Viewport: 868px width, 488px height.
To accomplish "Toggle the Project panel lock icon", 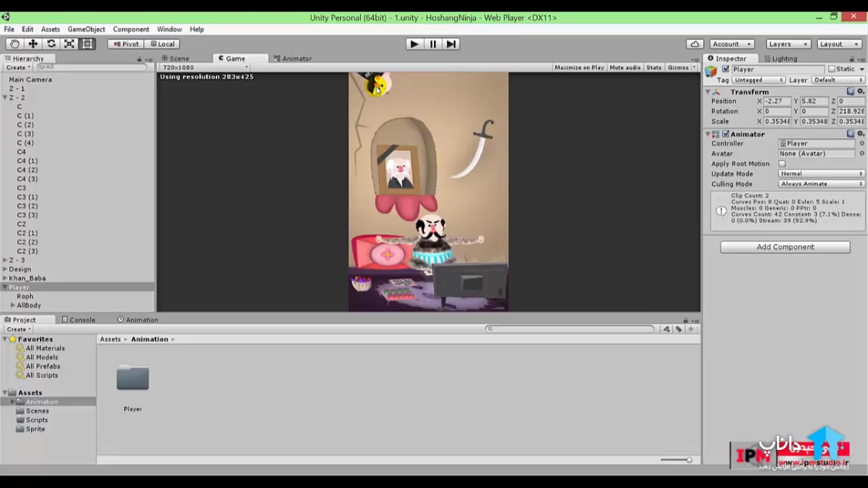I will [686, 320].
